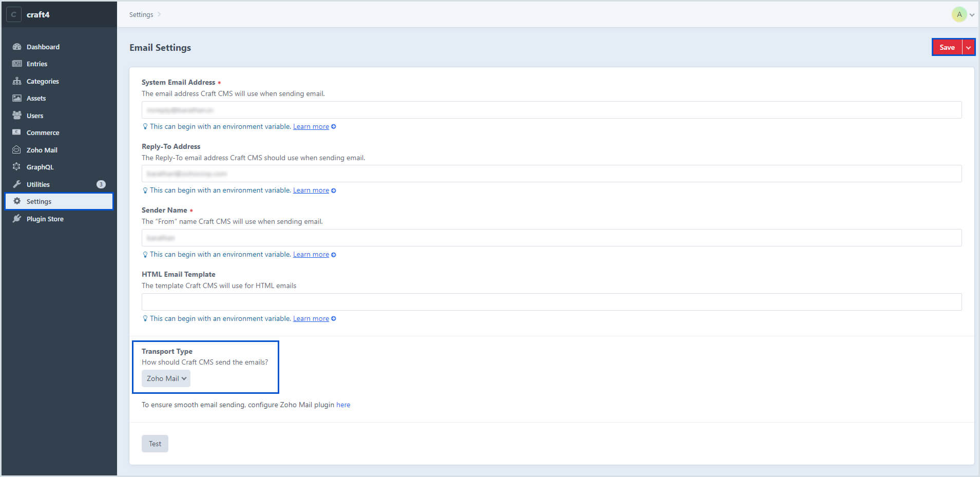The height and width of the screenshot is (477, 980).
Task: Focus the HTML Email Template field
Action: [551, 302]
